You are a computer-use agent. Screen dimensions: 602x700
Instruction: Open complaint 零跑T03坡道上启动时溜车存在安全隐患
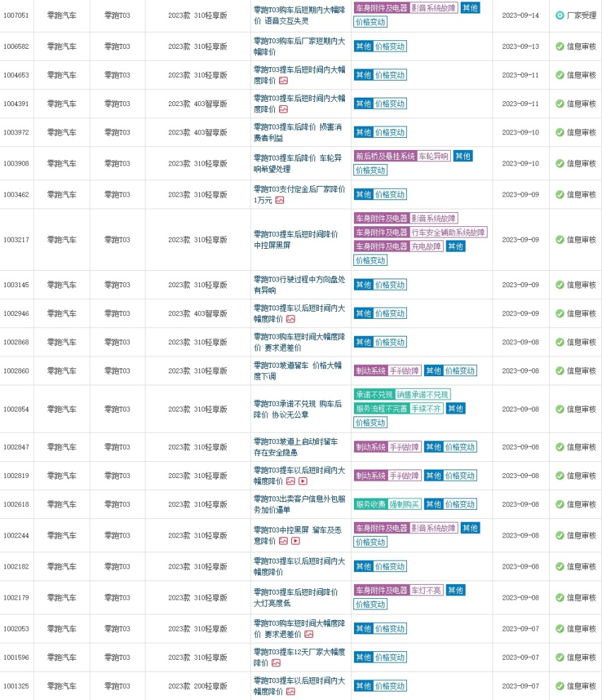[x=295, y=447]
